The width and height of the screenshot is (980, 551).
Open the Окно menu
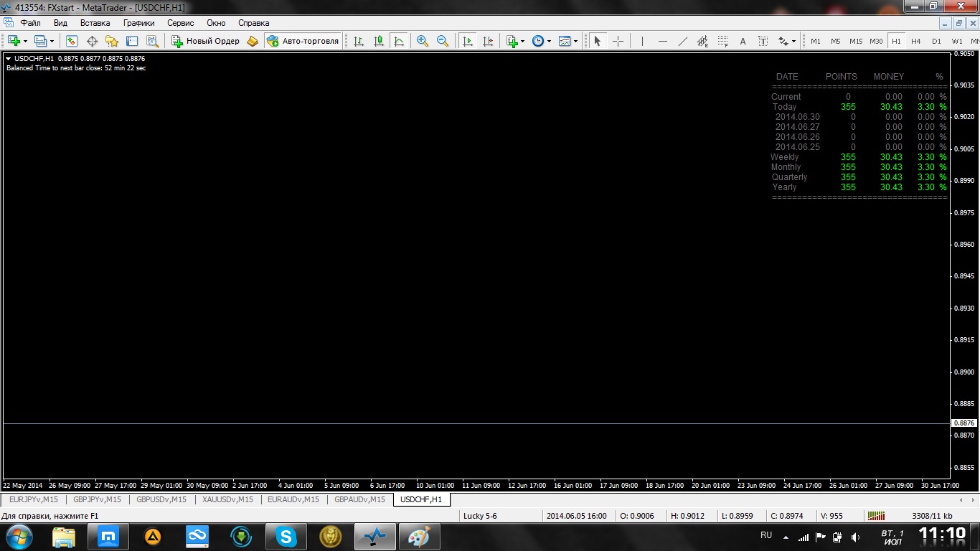[216, 23]
